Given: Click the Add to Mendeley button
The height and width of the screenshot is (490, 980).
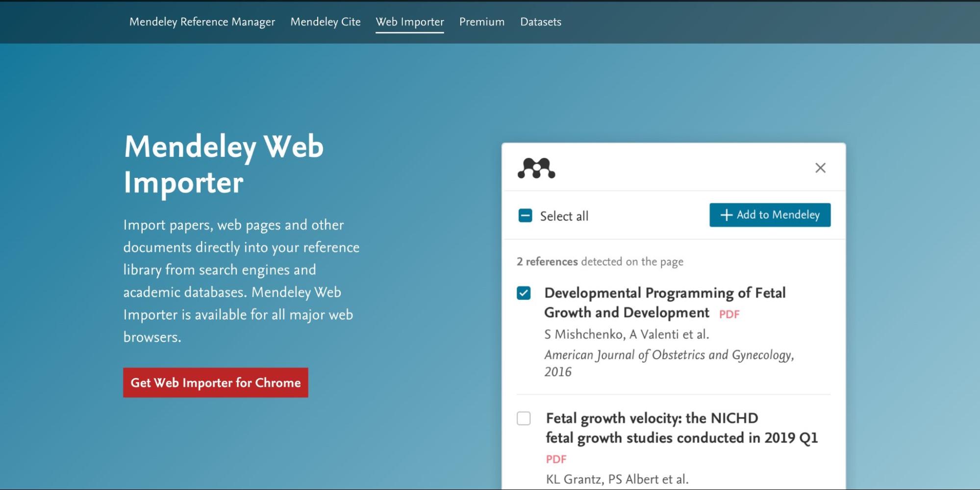Looking at the screenshot, I should (770, 215).
